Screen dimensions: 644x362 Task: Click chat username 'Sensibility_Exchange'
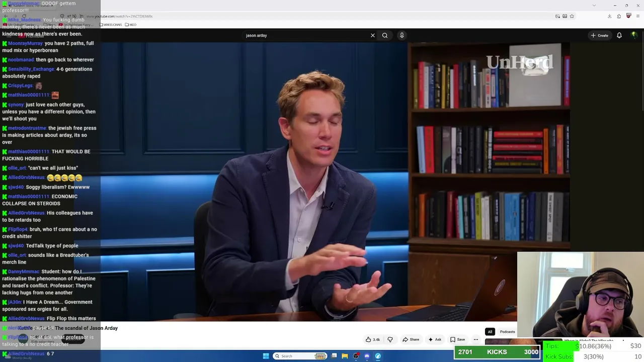(x=31, y=69)
